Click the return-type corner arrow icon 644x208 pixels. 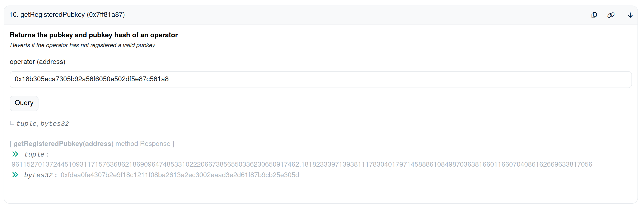point(12,123)
